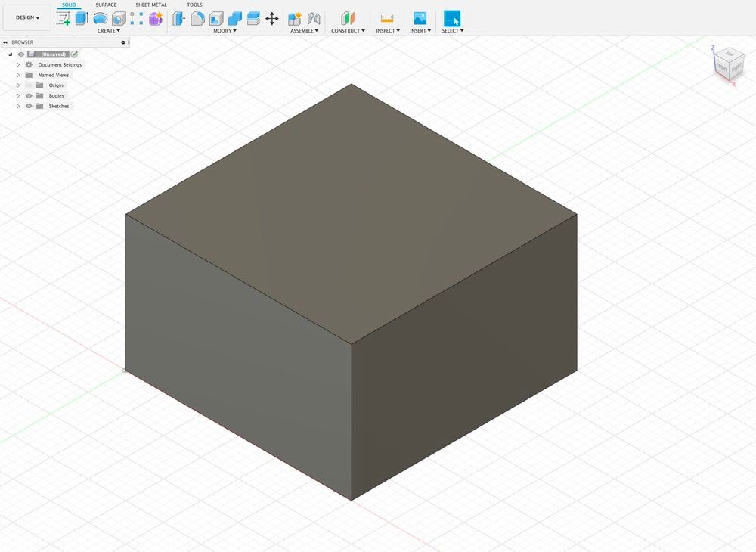Switch to the Sheet Metal tab

(x=151, y=5)
